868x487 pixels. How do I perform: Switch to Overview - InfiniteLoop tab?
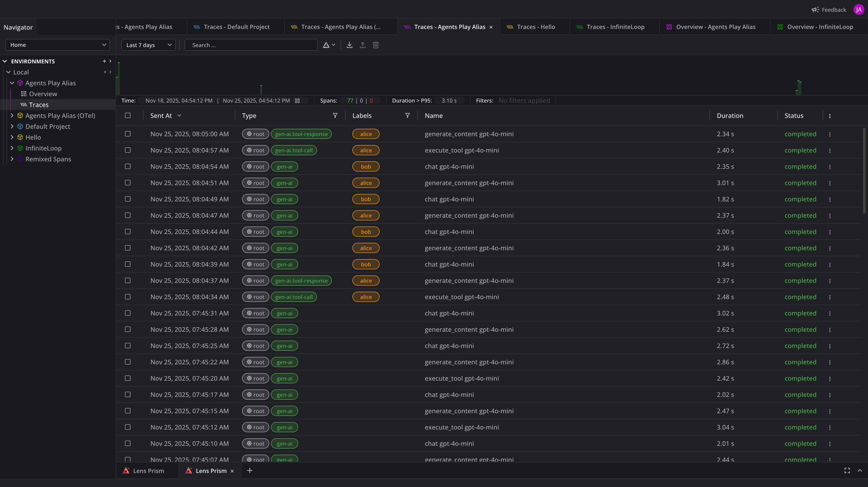click(x=819, y=27)
